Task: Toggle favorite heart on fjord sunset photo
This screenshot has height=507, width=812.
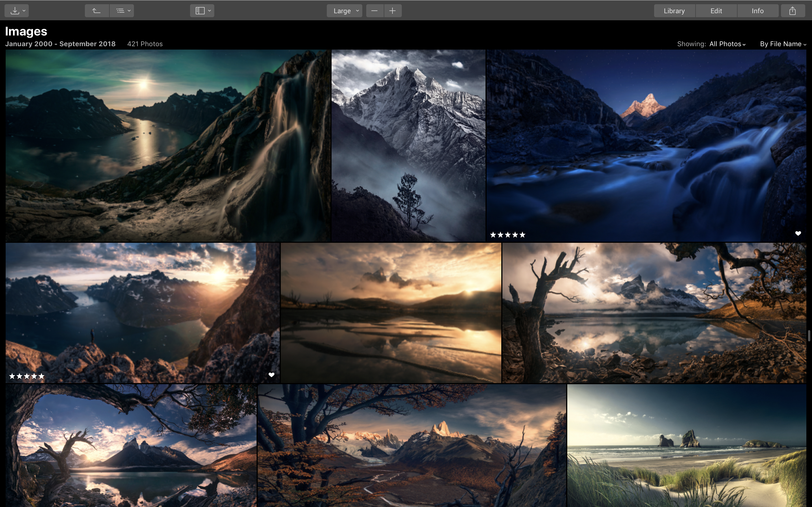Action: coord(272,375)
